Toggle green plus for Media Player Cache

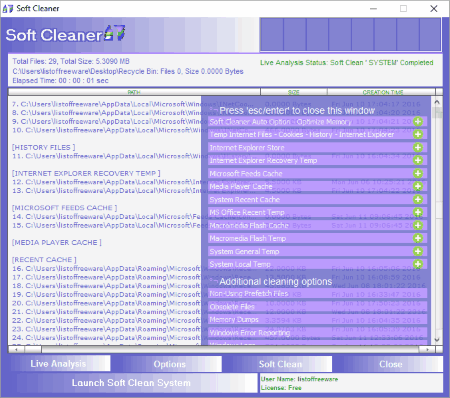pyautogui.click(x=418, y=186)
